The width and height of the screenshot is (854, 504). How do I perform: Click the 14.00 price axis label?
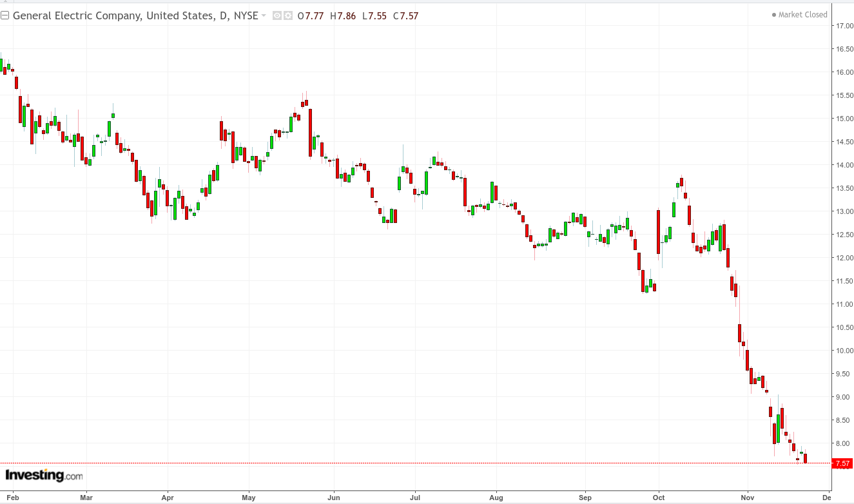coord(845,165)
